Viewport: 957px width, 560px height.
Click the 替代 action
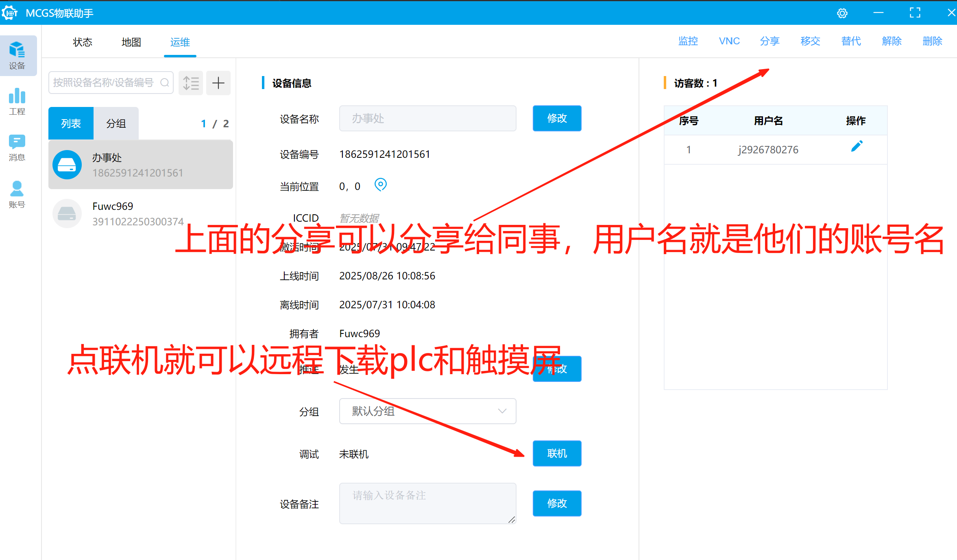pos(851,41)
